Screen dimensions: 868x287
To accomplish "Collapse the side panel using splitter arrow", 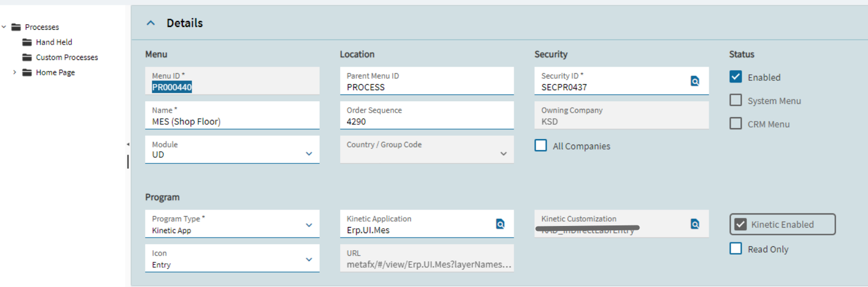I will (128, 145).
